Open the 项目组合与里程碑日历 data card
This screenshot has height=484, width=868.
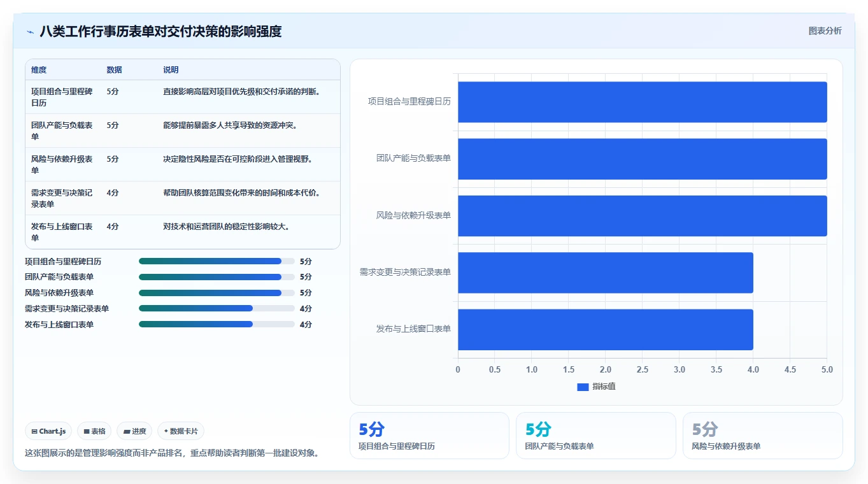coord(429,436)
